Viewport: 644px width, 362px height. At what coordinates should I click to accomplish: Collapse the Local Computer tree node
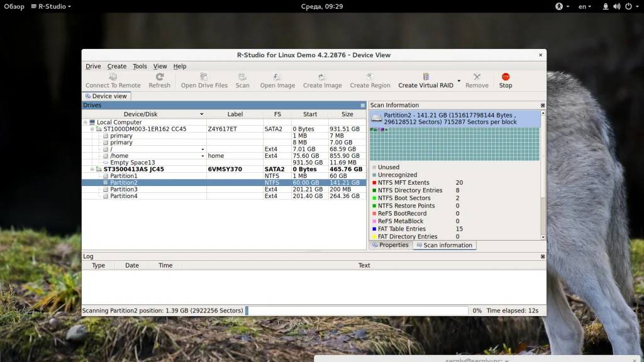pyautogui.click(x=85, y=123)
